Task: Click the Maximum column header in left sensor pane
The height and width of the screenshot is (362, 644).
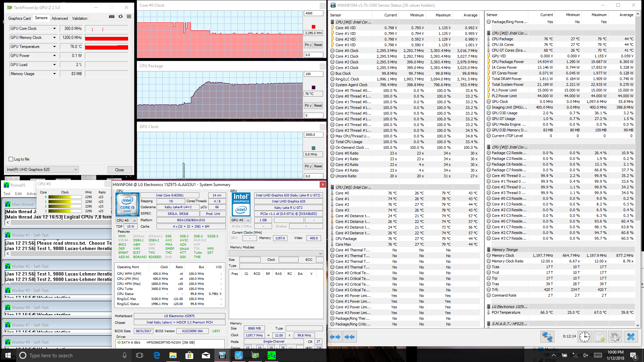Action: 439,15
